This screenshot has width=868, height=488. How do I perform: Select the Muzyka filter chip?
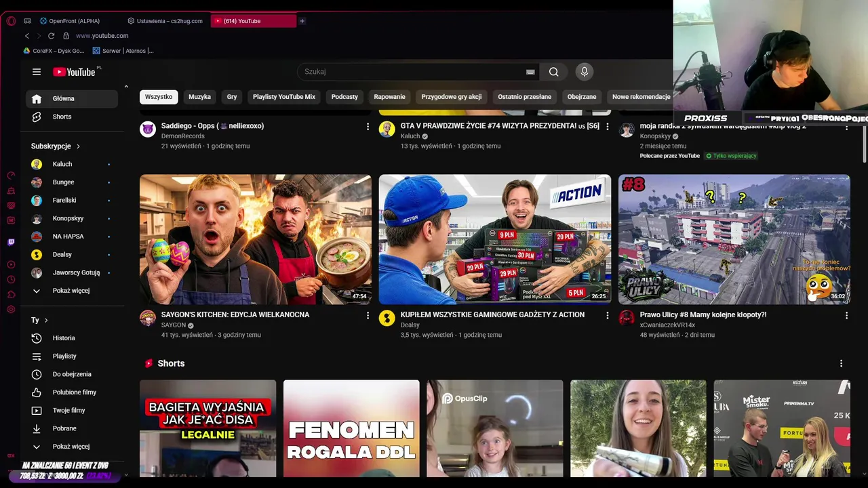click(199, 97)
